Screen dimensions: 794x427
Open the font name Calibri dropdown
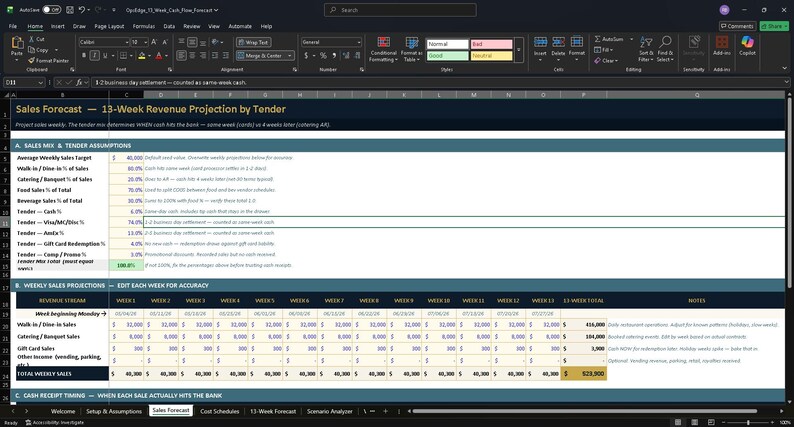point(127,42)
